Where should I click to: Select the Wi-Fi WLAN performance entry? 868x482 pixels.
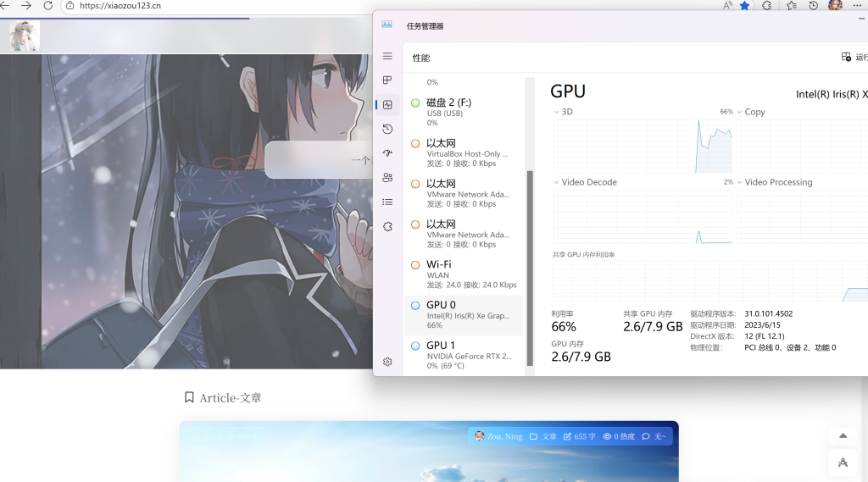click(466, 274)
